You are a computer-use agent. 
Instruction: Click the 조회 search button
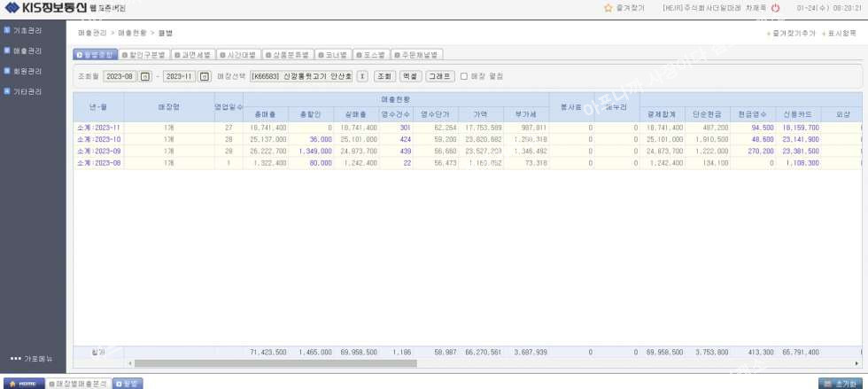(x=384, y=76)
